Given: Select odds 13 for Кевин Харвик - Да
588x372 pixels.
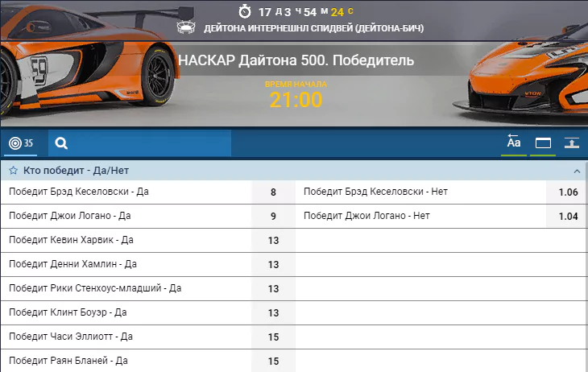Looking at the screenshot, I should [x=273, y=241].
